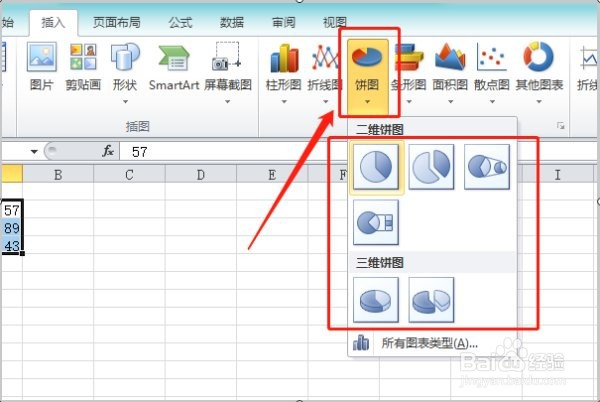Select column I header
The height and width of the screenshot is (402, 600).
pos(558,175)
